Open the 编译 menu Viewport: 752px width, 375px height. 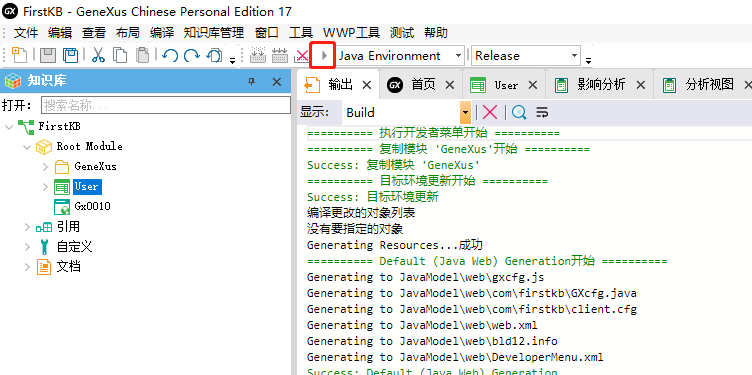(162, 33)
